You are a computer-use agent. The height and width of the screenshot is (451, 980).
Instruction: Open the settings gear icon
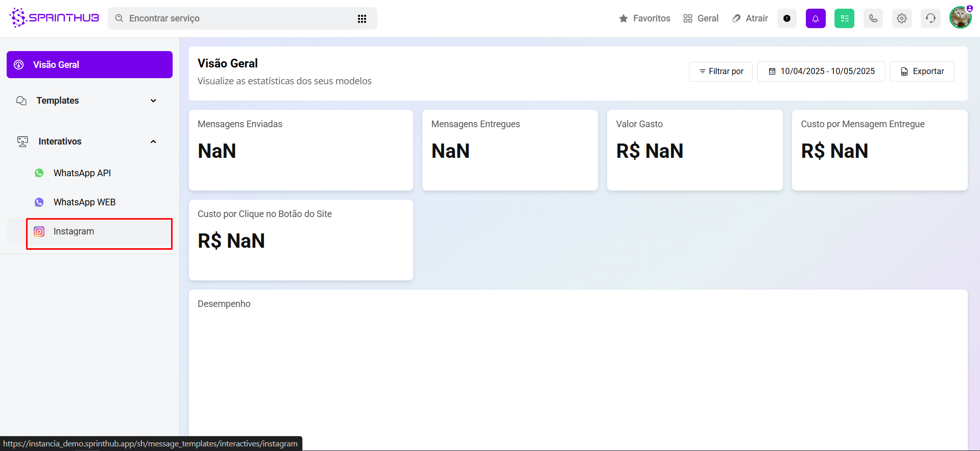[x=901, y=18]
